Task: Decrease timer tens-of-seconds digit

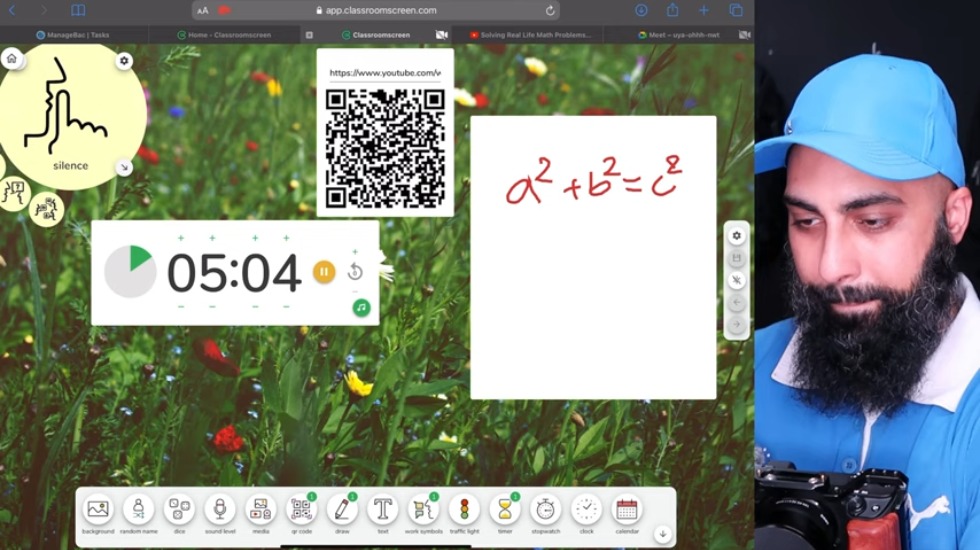Action: [x=255, y=307]
